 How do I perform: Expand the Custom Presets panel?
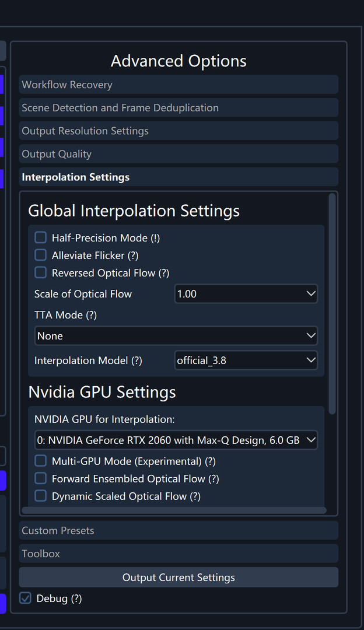point(178,530)
